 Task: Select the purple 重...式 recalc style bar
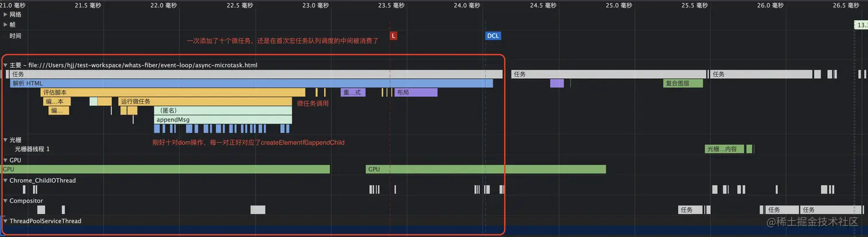click(353, 92)
